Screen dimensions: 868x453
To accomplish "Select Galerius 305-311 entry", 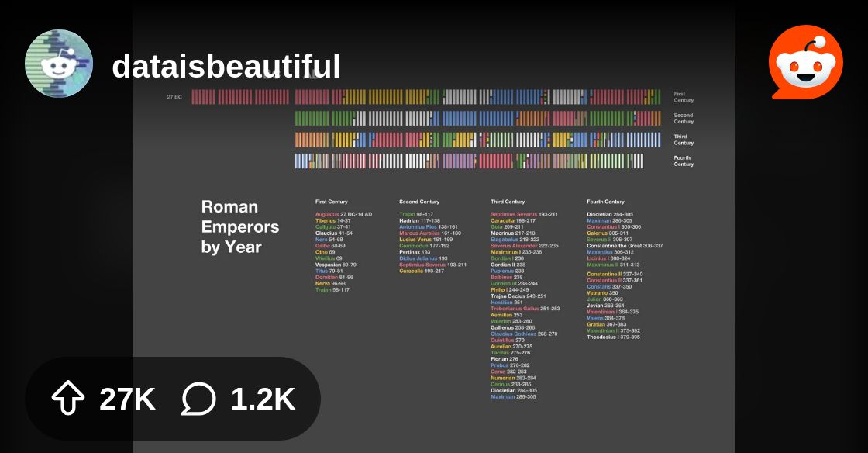I will (608, 233).
